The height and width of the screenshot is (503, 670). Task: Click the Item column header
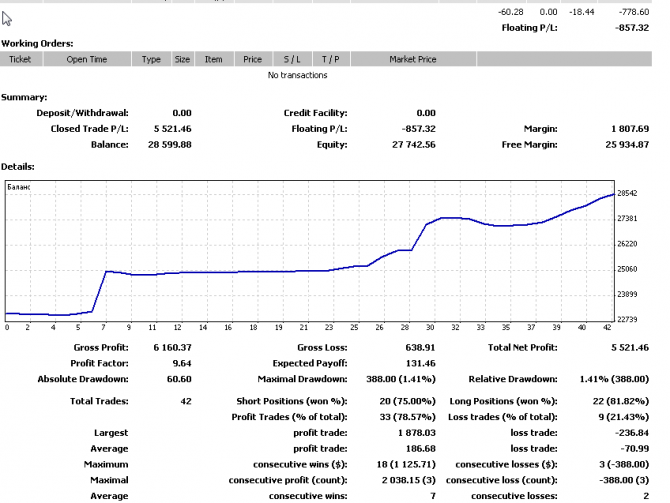click(214, 59)
